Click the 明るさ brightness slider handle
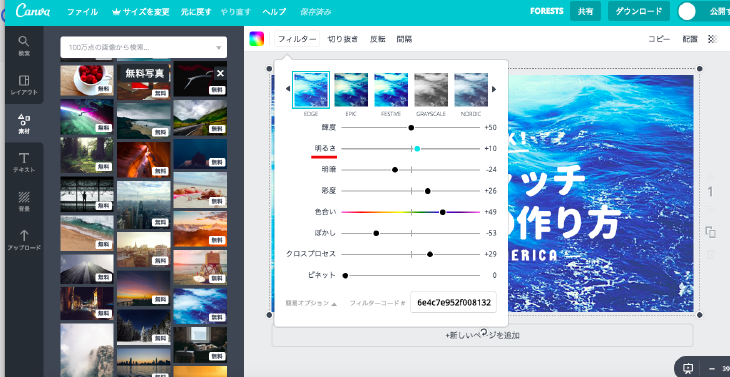The height and width of the screenshot is (377, 730). coord(417,148)
